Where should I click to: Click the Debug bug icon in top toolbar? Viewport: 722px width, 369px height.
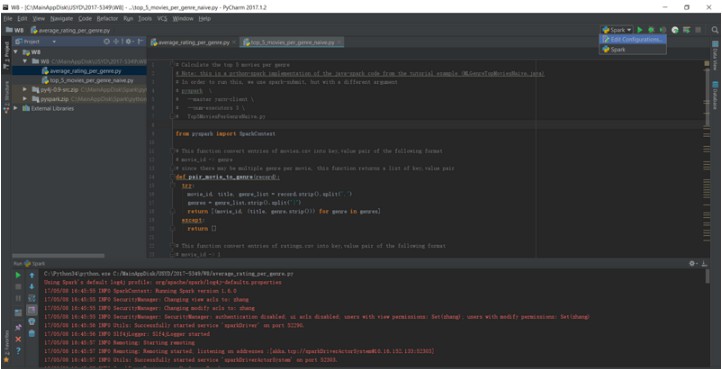[651, 30]
